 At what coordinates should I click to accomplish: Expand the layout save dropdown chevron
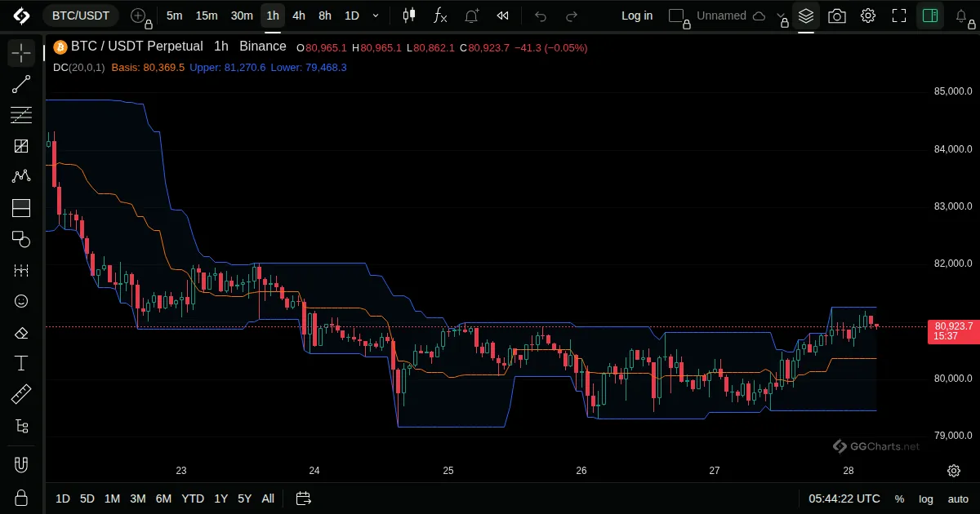(782, 16)
